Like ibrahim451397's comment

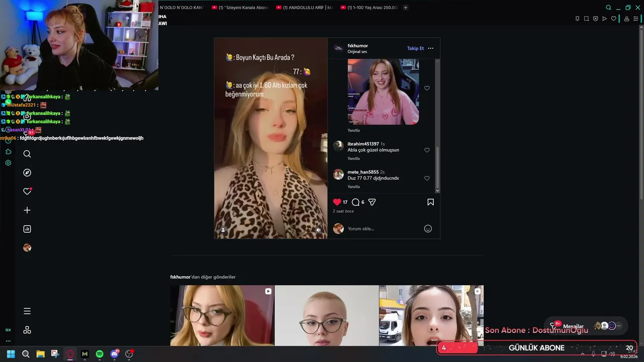point(427,150)
